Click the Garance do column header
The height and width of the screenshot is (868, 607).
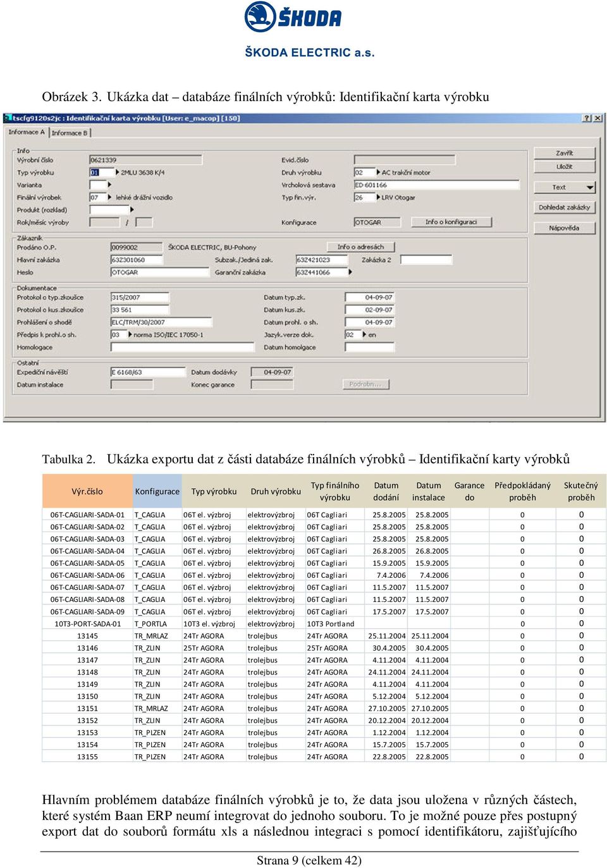click(x=469, y=491)
